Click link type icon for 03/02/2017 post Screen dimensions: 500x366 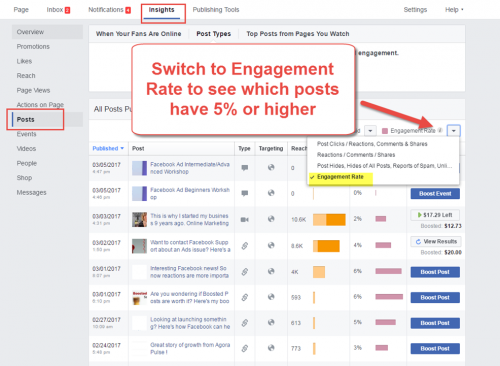245,246
